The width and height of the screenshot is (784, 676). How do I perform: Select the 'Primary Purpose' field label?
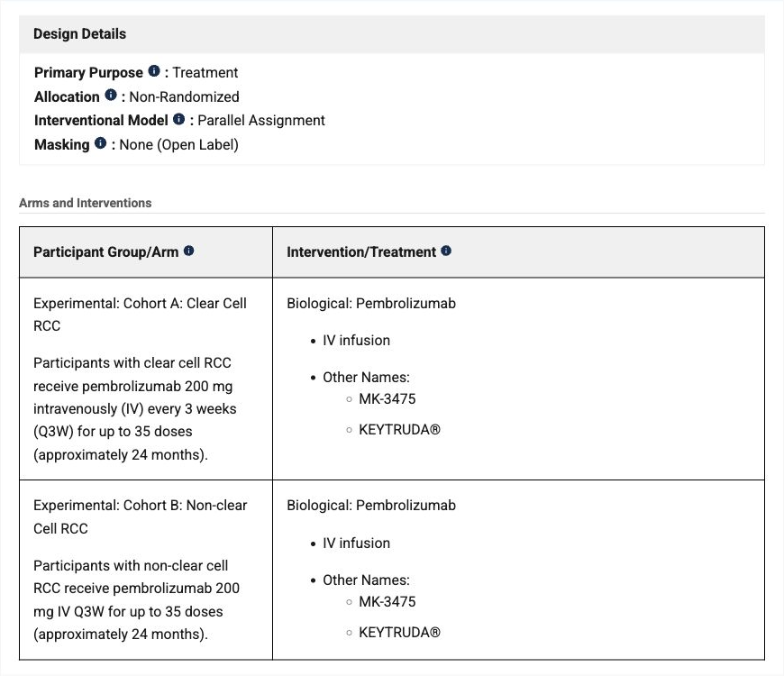point(88,72)
